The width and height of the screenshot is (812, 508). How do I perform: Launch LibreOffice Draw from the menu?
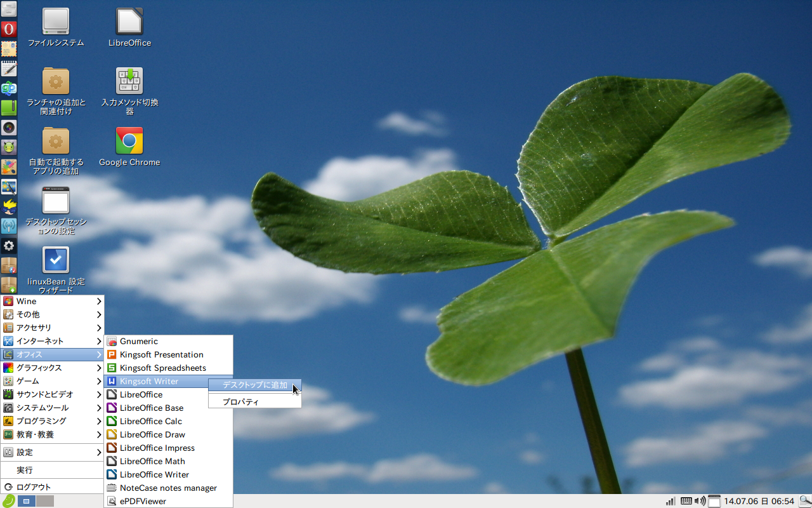pos(168,434)
